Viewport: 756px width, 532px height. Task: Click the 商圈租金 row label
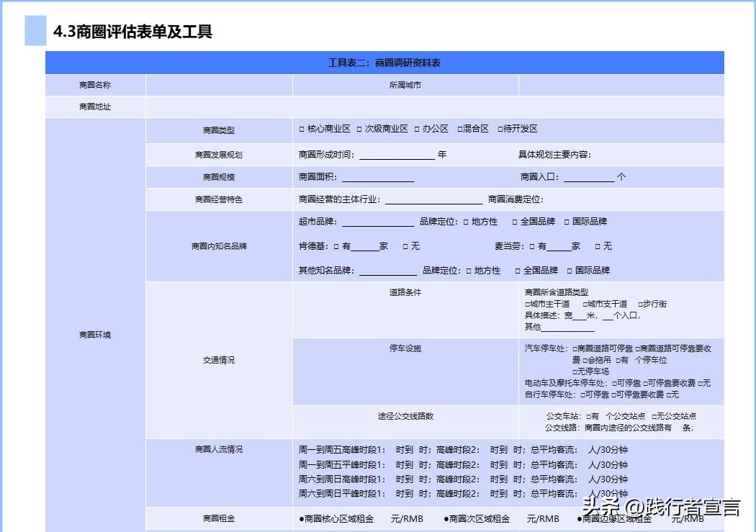click(x=218, y=518)
